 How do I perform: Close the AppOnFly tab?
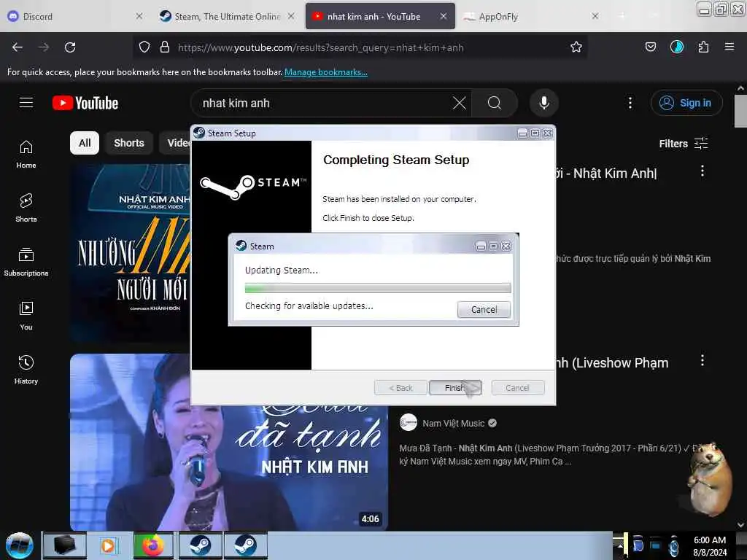(x=595, y=16)
